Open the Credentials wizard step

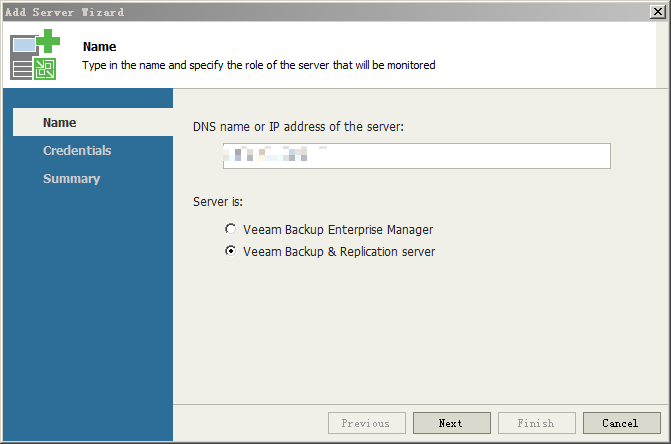click(77, 151)
